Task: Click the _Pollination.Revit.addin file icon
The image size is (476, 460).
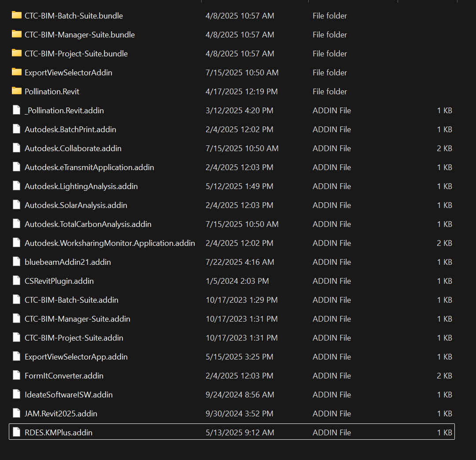Action: (x=17, y=110)
